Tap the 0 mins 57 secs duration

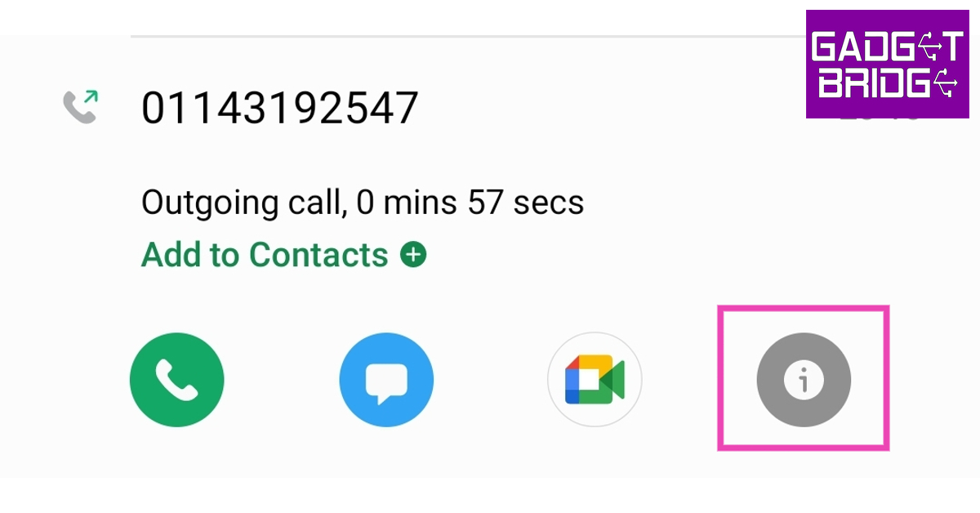click(x=470, y=202)
